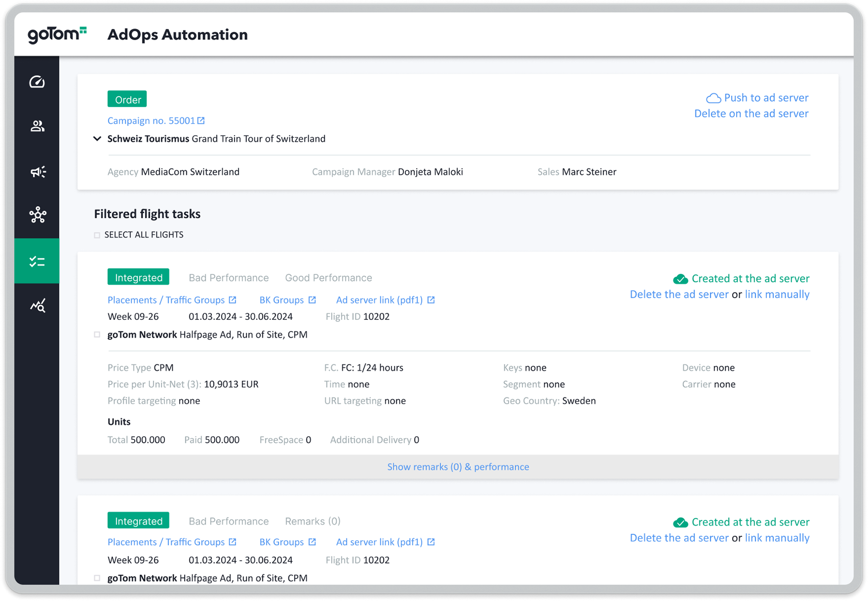This screenshot has width=868, height=601.
Task: Click Delete the ad server in the first flight card
Action: [x=679, y=294]
